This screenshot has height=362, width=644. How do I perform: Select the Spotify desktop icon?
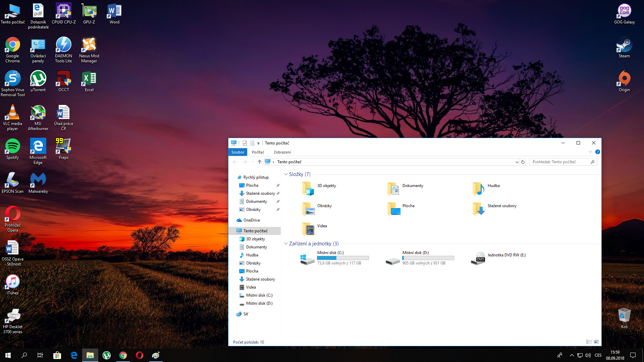click(x=12, y=149)
